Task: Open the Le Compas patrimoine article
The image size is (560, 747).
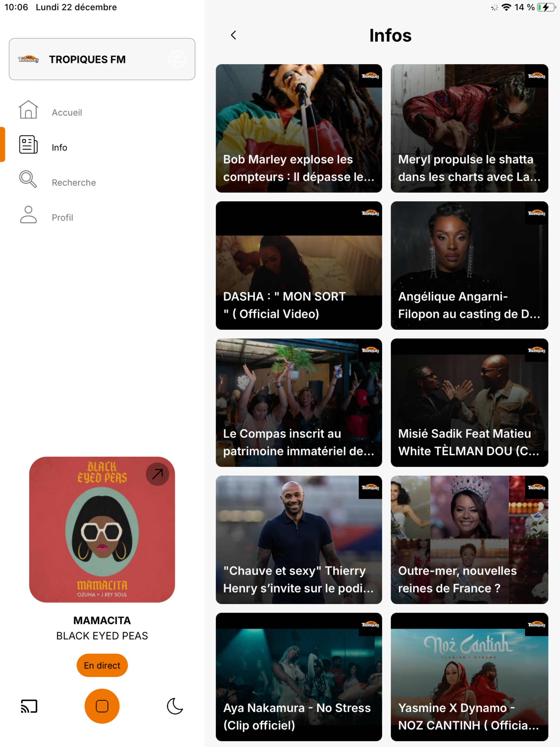Action: [299, 403]
